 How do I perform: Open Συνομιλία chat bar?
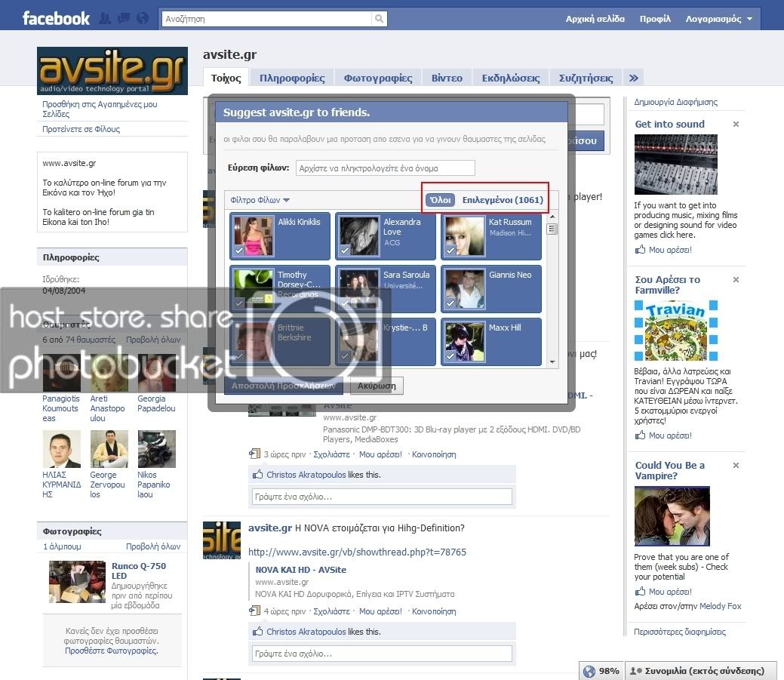pos(701,671)
